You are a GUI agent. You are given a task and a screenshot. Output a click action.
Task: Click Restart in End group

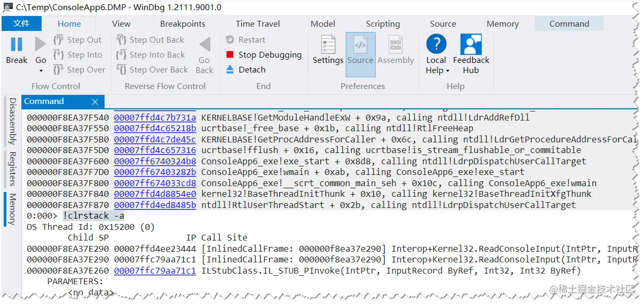pos(245,40)
